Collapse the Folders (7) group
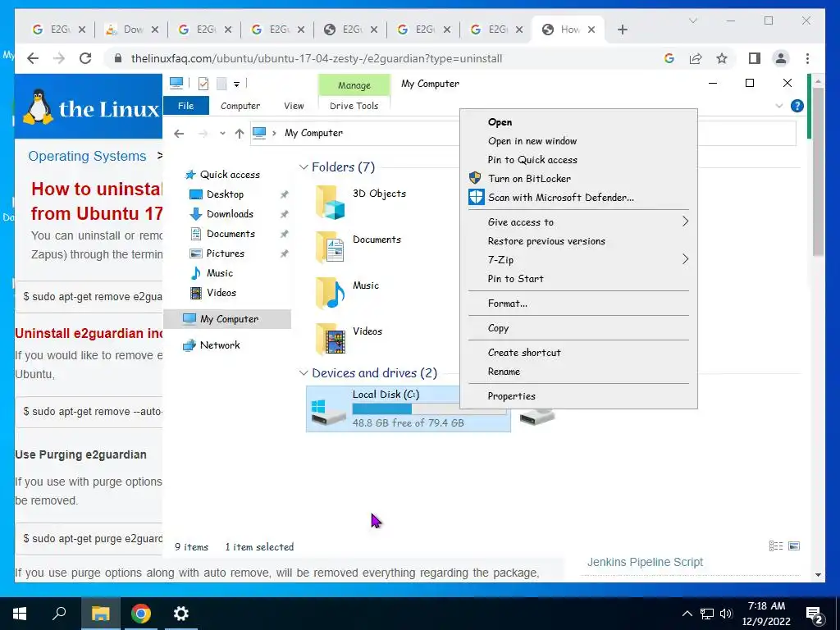The height and width of the screenshot is (630, 840). (x=304, y=167)
